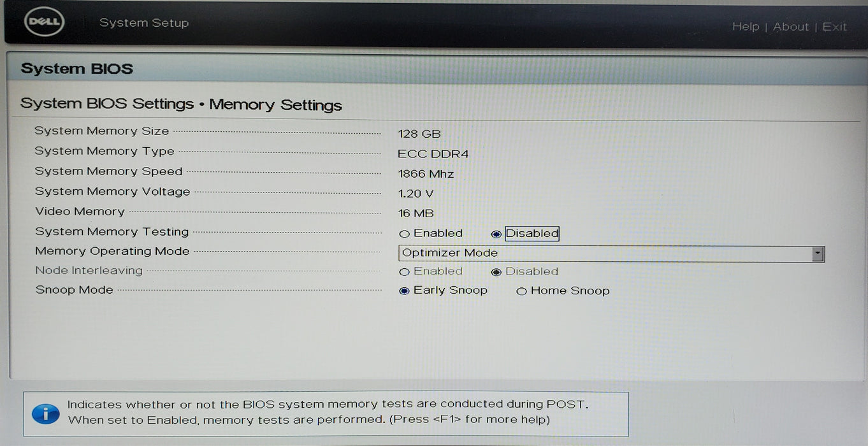
Task: Click Exit to leave System Setup
Action: pyautogui.click(x=835, y=27)
